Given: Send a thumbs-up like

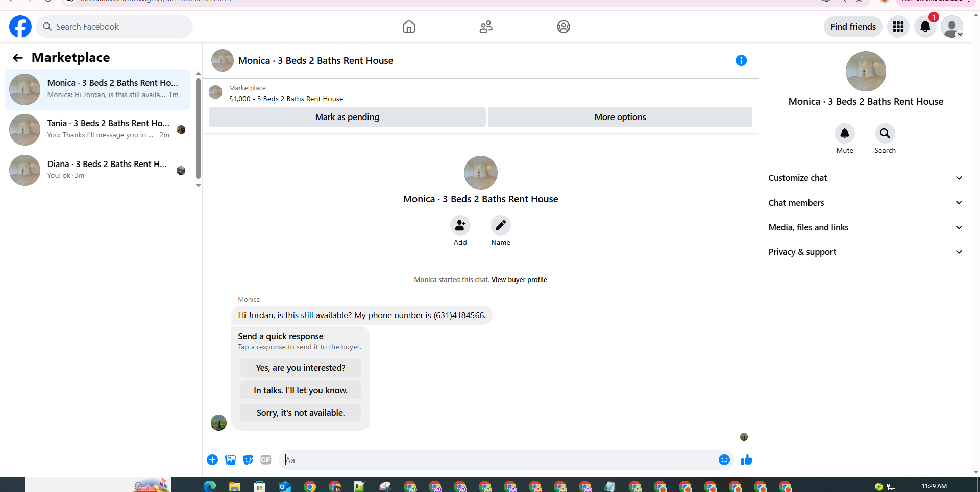Looking at the screenshot, I should pos(747,460).
